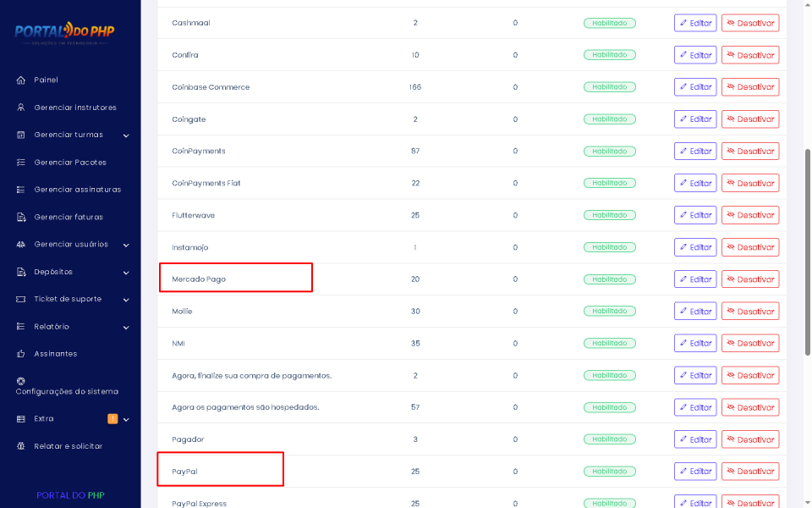Click the Configurações do sistema globe icon
Viewport: 812px width, 508px height.
tap(20, 381)
